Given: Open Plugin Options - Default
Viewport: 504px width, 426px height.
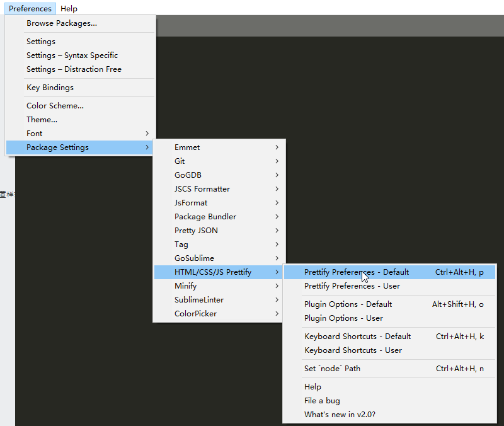Looking at the screenshot, I should pyautogui.click(x=348, y=304).
